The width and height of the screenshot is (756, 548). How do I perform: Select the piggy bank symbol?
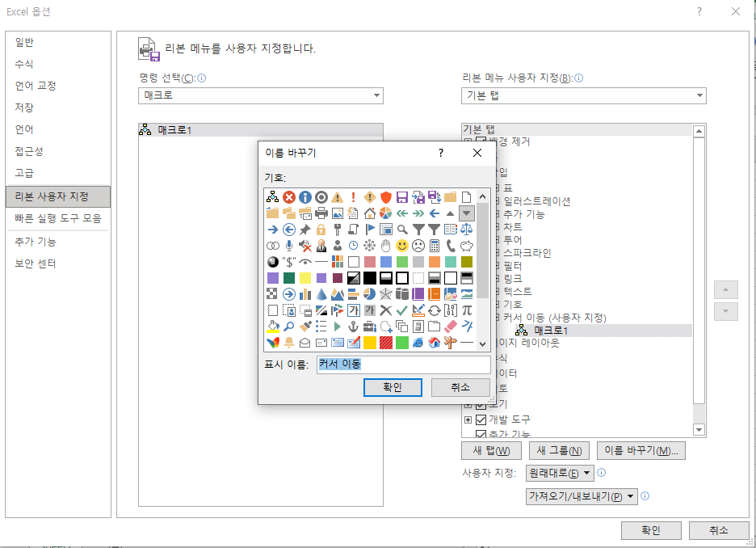click(467, 246)
